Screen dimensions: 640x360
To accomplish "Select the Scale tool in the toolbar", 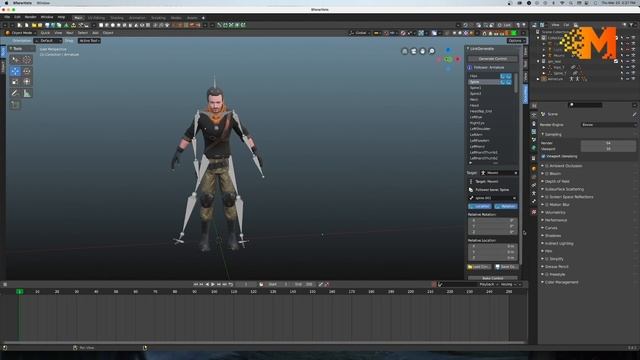I will coord(15,82).
